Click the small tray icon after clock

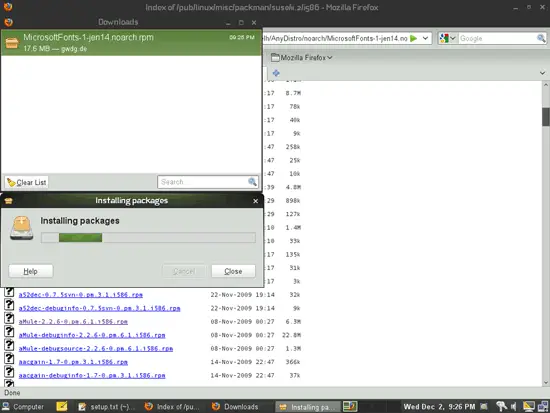point(484,407)
